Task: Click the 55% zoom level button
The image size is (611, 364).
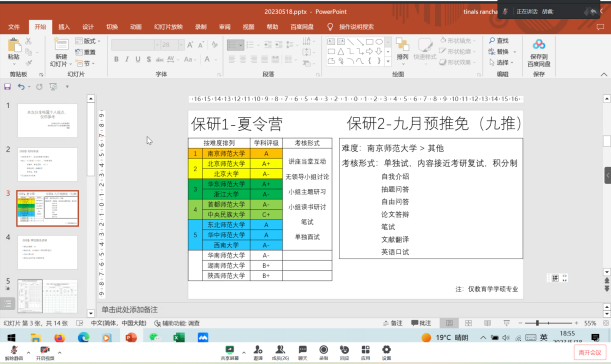Action: point(590,323)
